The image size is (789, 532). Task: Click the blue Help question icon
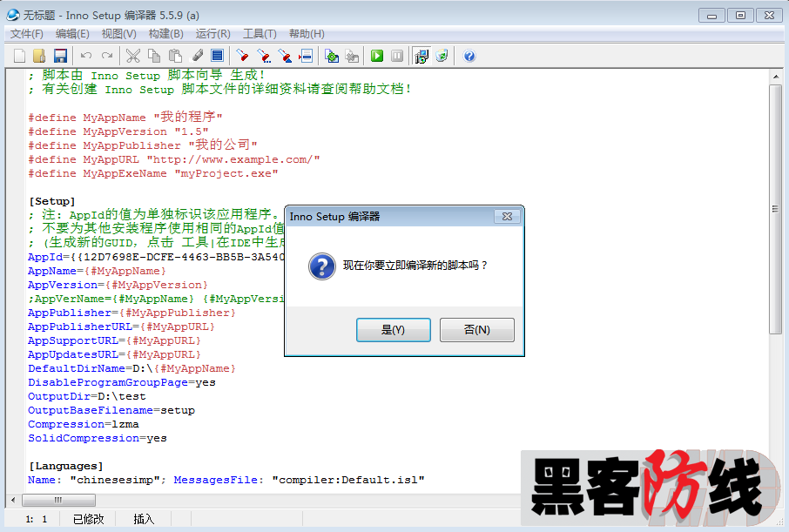(469, 56)
